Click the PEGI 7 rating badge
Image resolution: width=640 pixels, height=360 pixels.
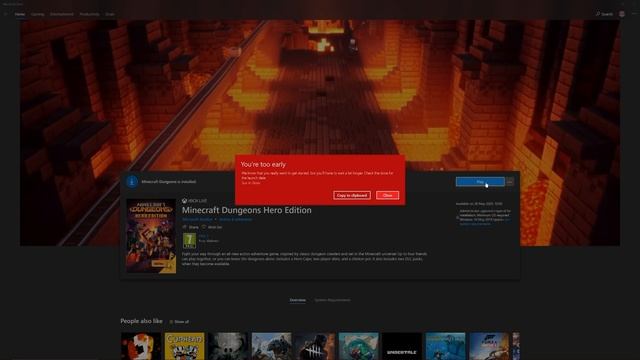[189, 241]
